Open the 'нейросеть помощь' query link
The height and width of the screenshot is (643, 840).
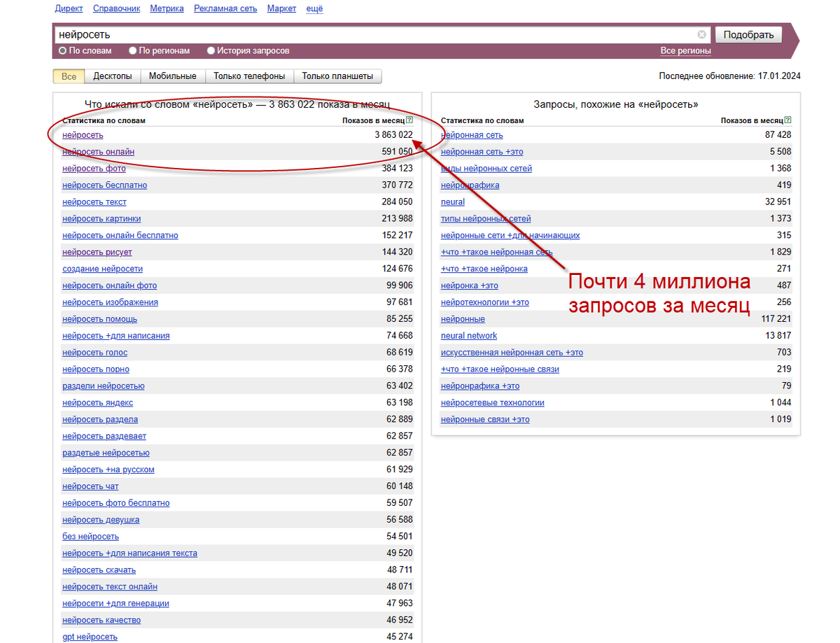click(x=99, y=319)
